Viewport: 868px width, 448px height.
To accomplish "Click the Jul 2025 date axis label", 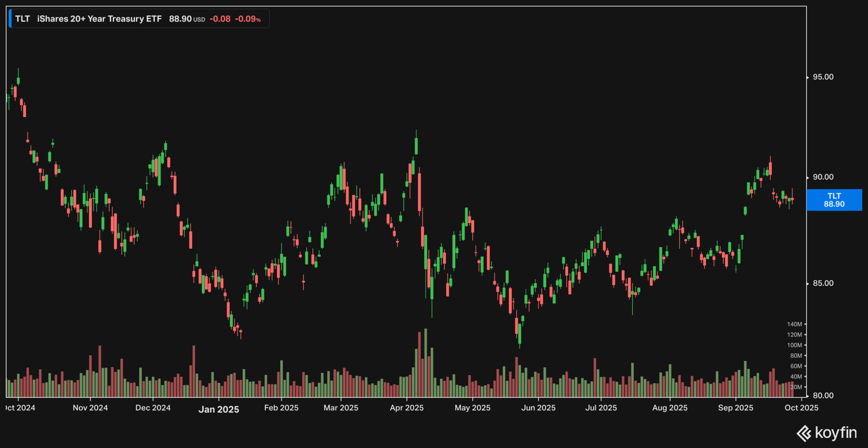I will [601, 408].
